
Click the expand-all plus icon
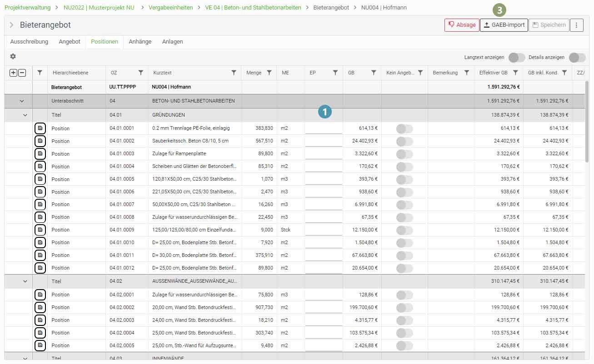coord(13,73)
